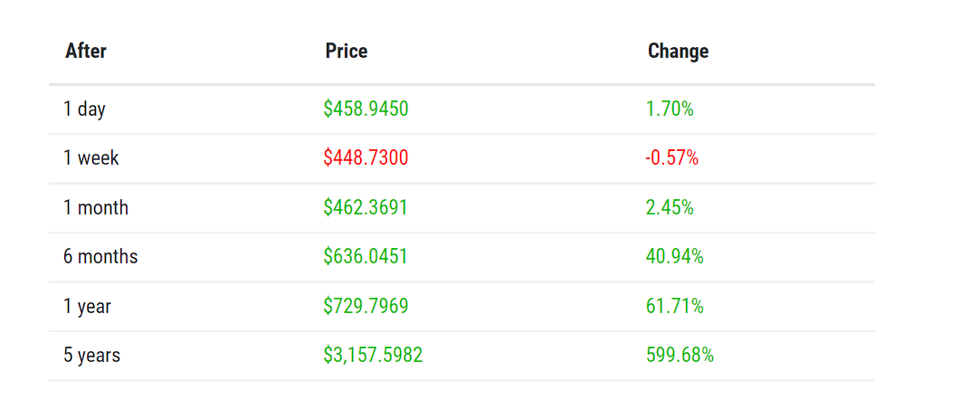The width and height of the screenshot is (980, 400).
Task: Click the 40.94% change value
Action: [x=675, y=256]
